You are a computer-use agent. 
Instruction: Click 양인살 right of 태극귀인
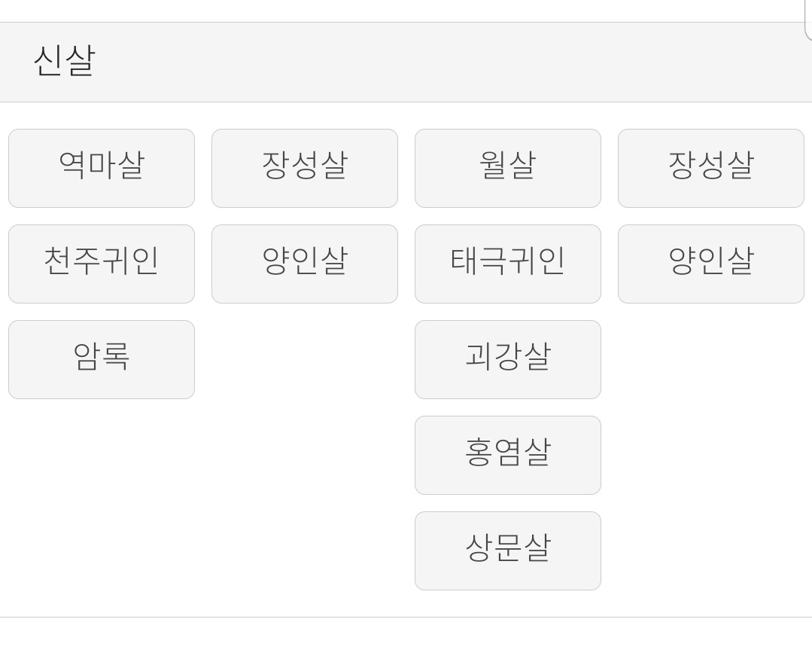click(x=711, y=264)
